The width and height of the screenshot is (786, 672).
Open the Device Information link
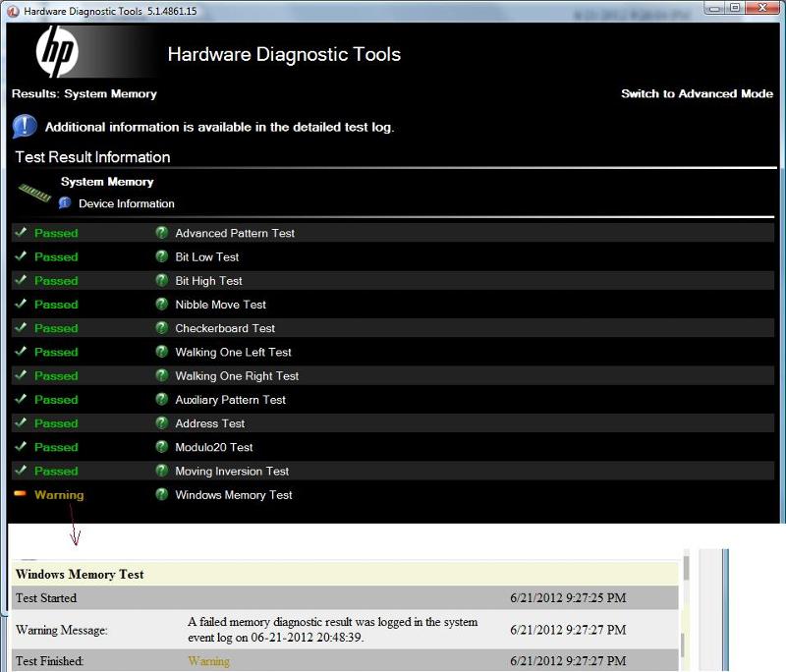pyautogui.click(x=126, y=204)
